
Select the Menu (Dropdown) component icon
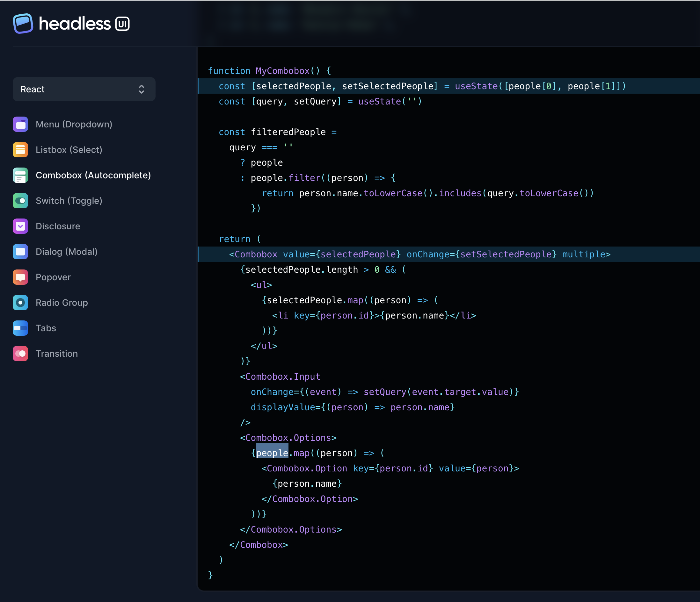coord(20,124)
